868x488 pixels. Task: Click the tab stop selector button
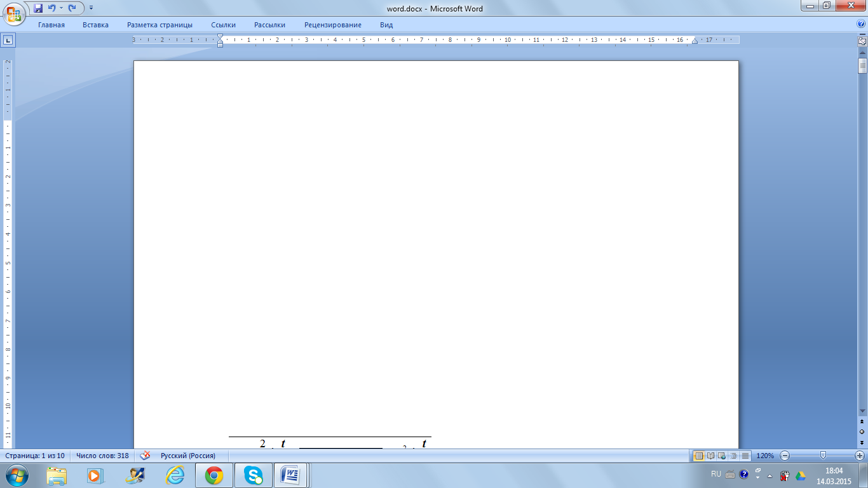pos(8,40)
